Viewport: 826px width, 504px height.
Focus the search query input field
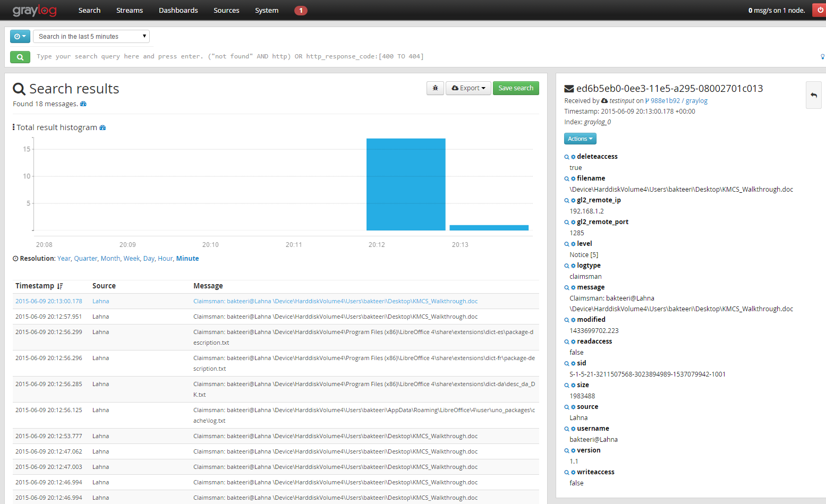[425, 56]
